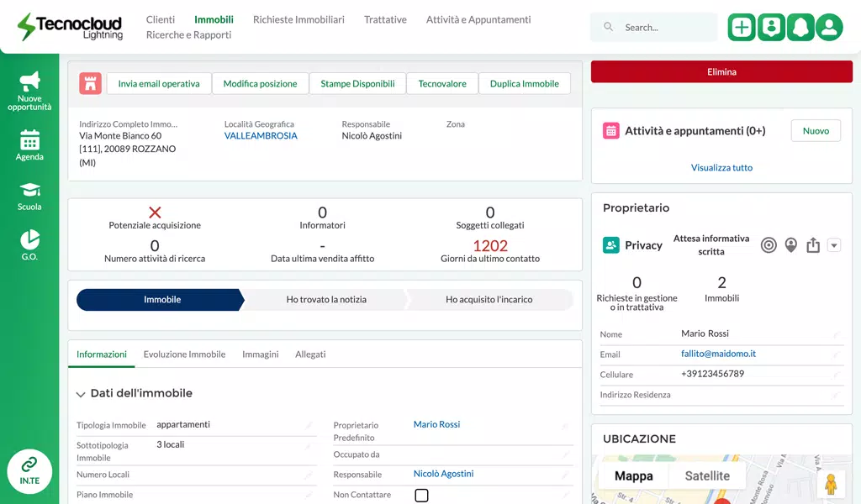Screen dimensions: 861x504
Task: Open the notifications bell icon
Action: 800,27
